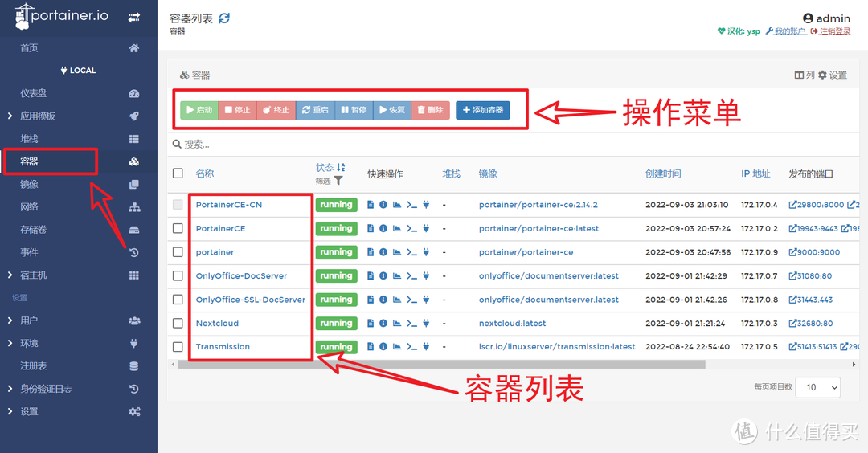Check the OnlyOffice-DocServer row checkbox
This screenshot has width=868, height=453.
pyautogui.click(x=178, y=276)
